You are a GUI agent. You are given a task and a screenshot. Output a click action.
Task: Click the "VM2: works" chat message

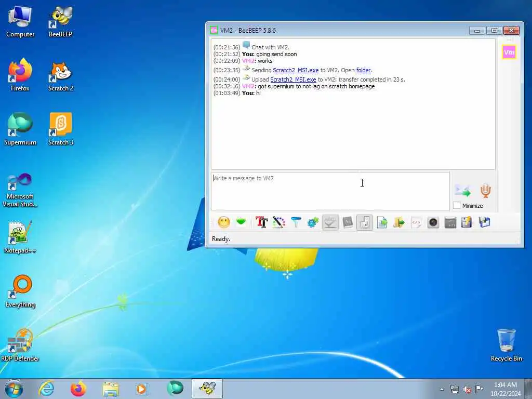point(257,61)
